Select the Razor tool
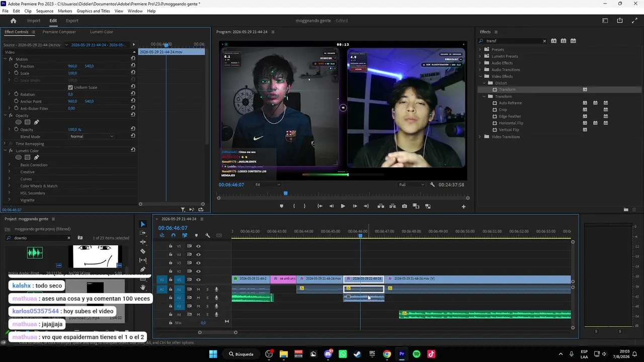The width and height of the screenshot is (644, 362). 143,251
